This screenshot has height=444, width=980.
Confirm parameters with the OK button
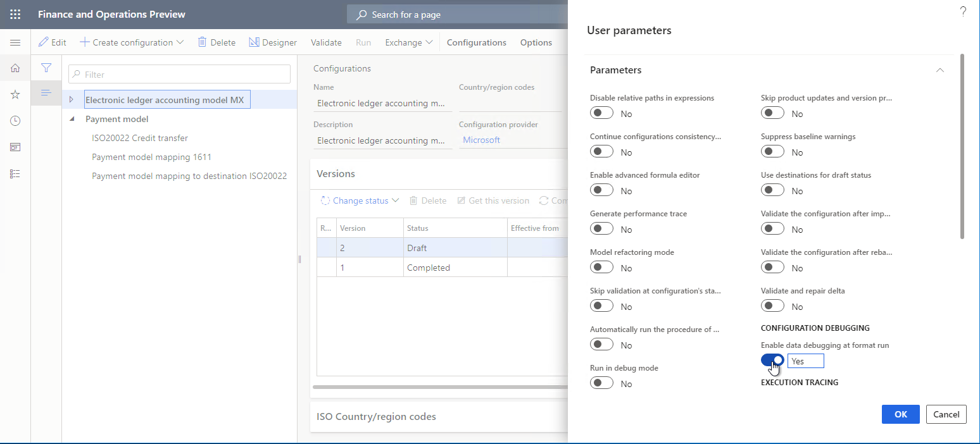pos(900,414)
